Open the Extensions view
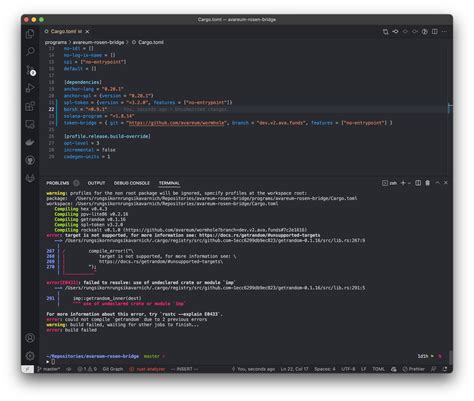474x401 pixels. tap(30, 106)
